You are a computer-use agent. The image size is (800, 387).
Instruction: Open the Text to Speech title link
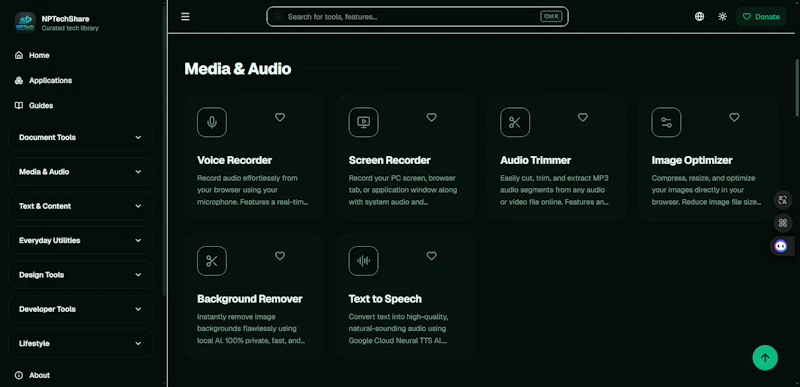pyautogui.click(x=385, y=299)
